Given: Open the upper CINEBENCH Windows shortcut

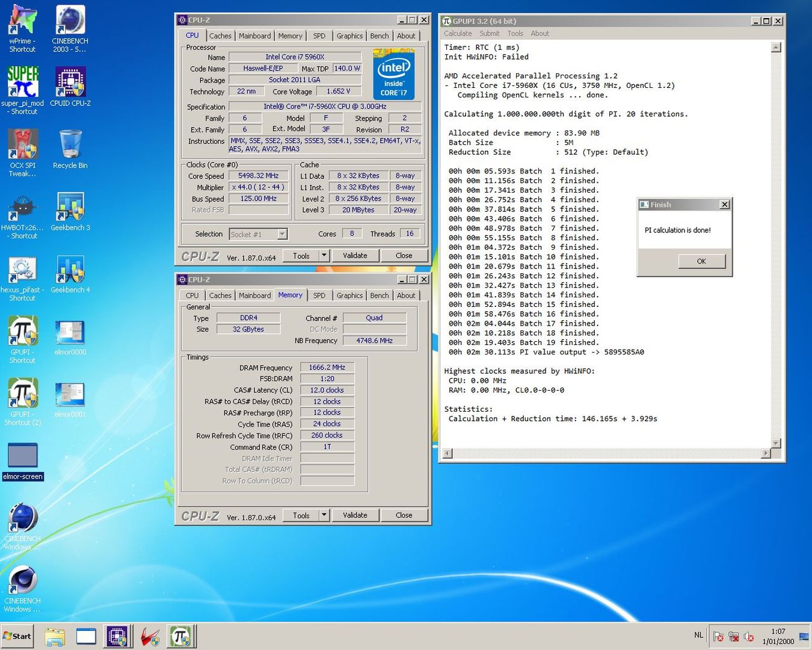Looking at the screenshot, I should (x=22, y=526).
